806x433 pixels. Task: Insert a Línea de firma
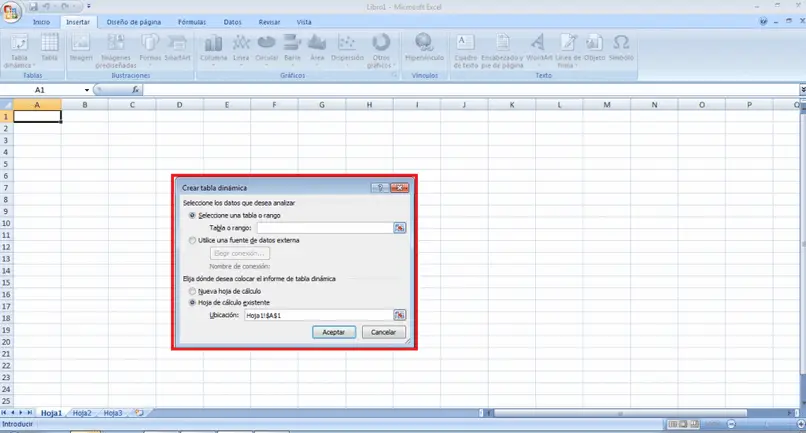[x=567, y=51]
